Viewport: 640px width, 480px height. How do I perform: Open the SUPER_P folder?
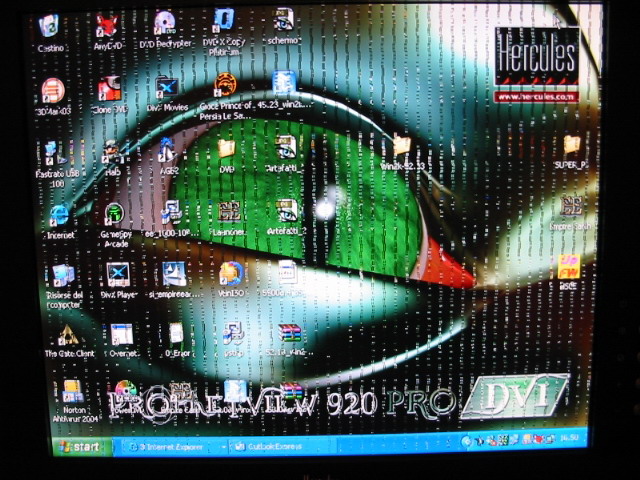(572, 145)
